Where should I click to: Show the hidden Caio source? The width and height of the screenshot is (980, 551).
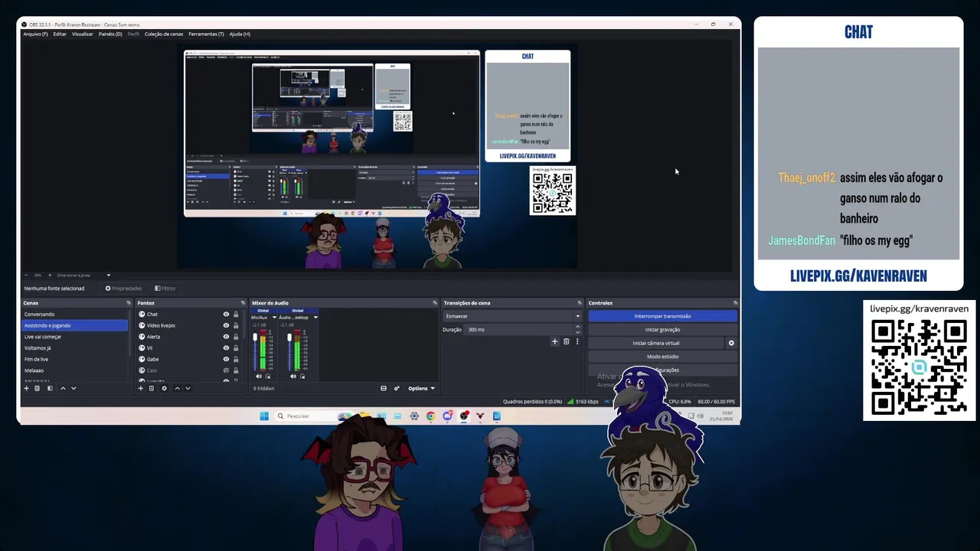click(226, 370)
